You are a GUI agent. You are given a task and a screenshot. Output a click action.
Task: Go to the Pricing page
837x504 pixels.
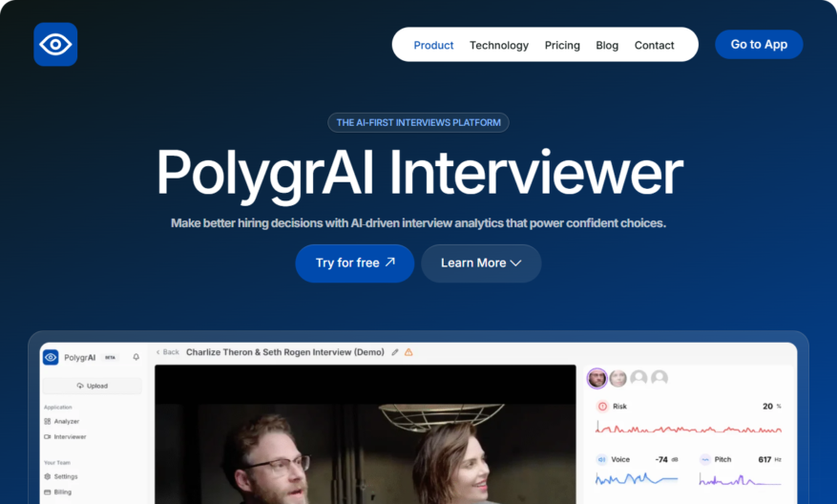(x=562, y=46)
